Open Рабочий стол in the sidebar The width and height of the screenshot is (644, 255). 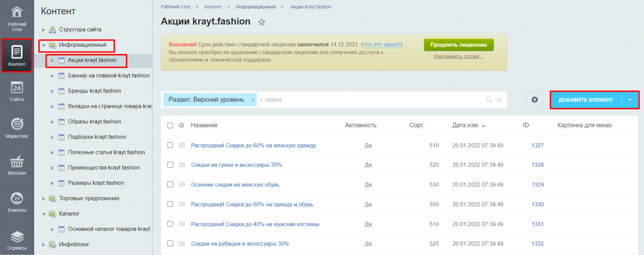point(17,19)
